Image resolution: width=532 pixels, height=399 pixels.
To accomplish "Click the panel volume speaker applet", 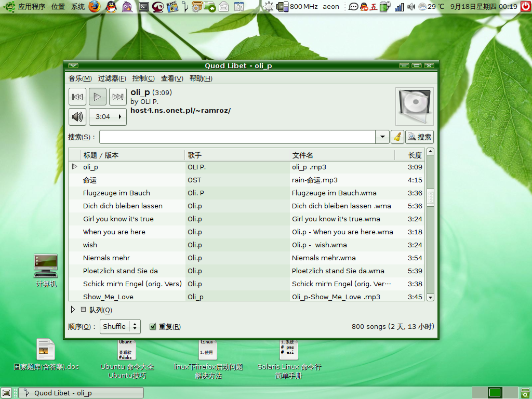I will pos(411,6).
